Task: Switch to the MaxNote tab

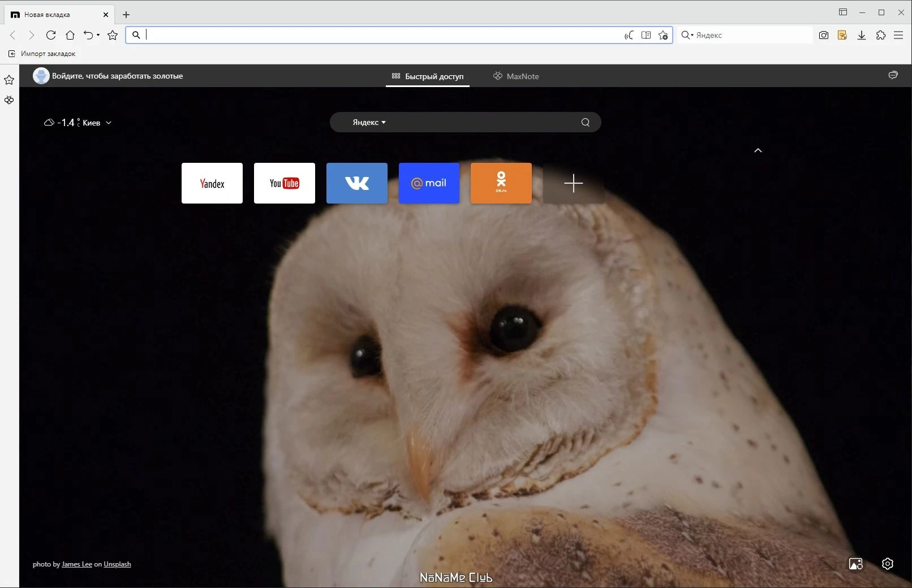Action: (516, 76)
